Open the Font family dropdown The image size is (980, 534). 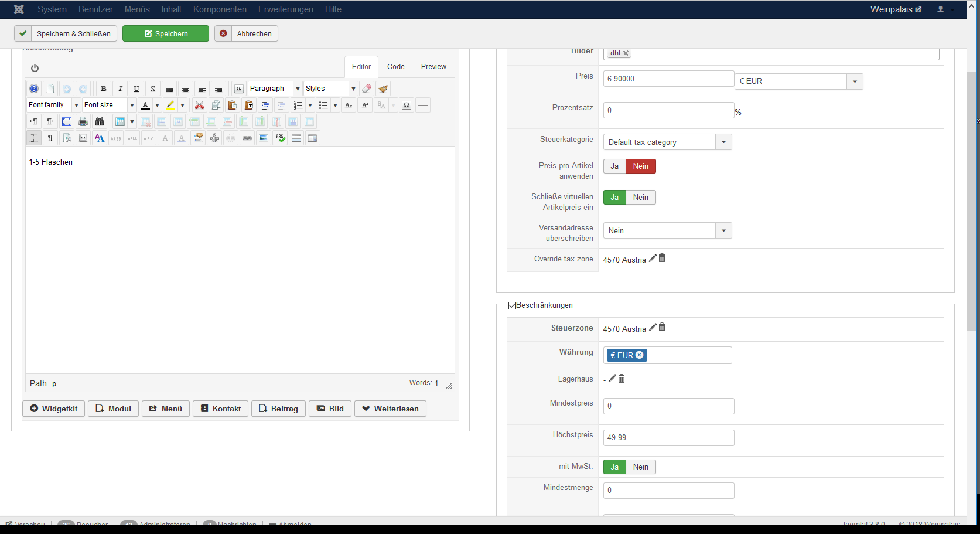point(53,105)
